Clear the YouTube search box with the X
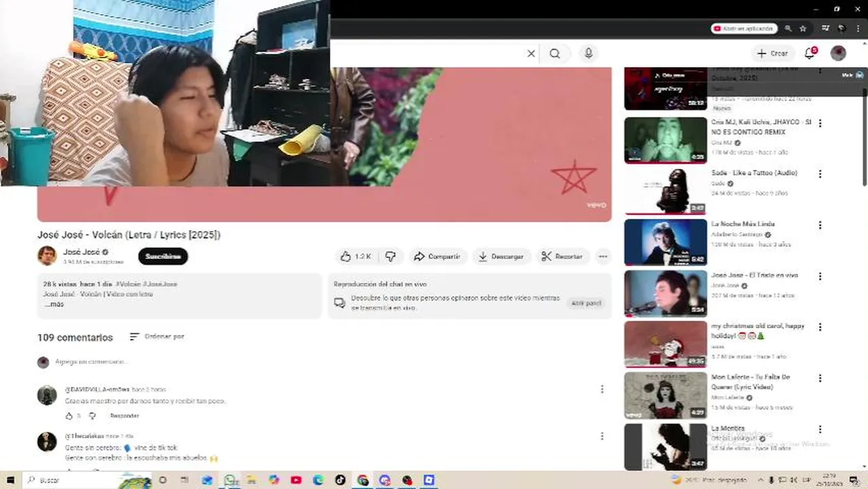The image size is (868, 489). point(531,54)
